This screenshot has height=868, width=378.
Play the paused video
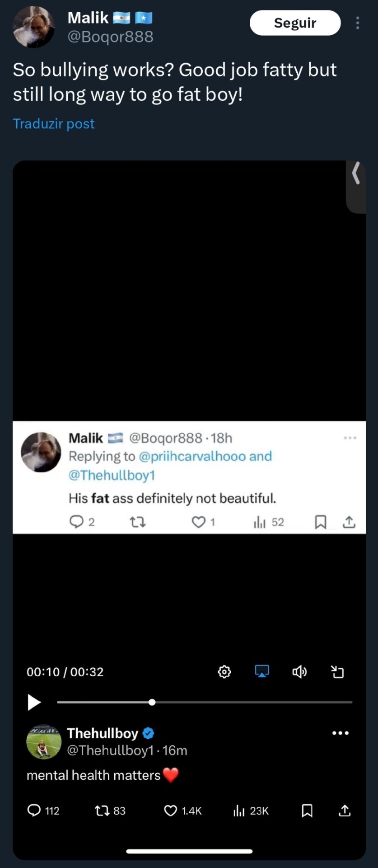coord(34,702)
